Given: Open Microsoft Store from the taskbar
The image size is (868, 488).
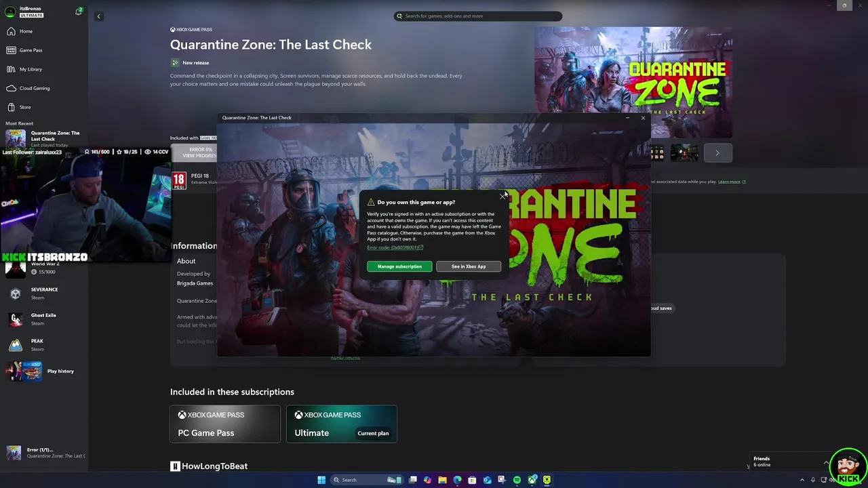Looking at the screenshot, I should 472,480.
